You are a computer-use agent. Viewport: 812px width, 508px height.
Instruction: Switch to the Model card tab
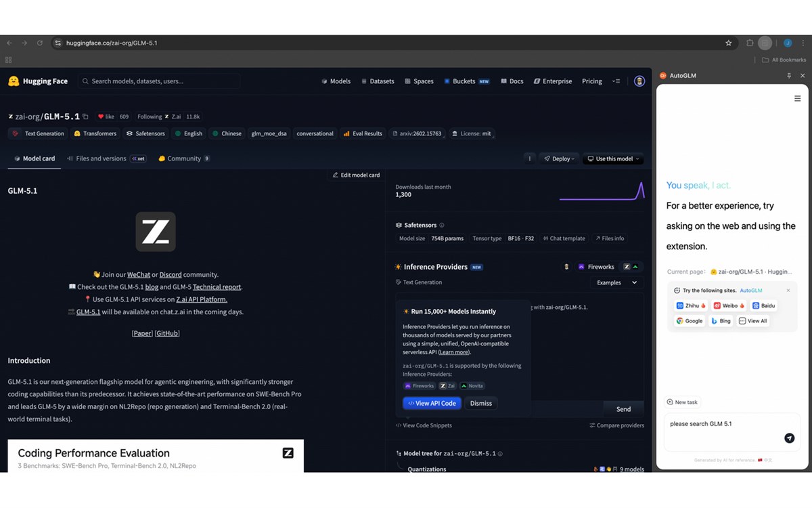[x=35, y=158]
